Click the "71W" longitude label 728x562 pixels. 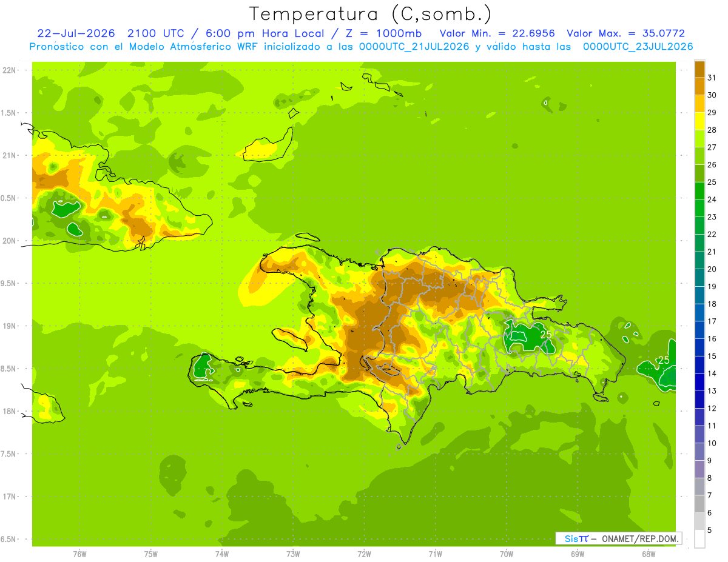[435, 554]
